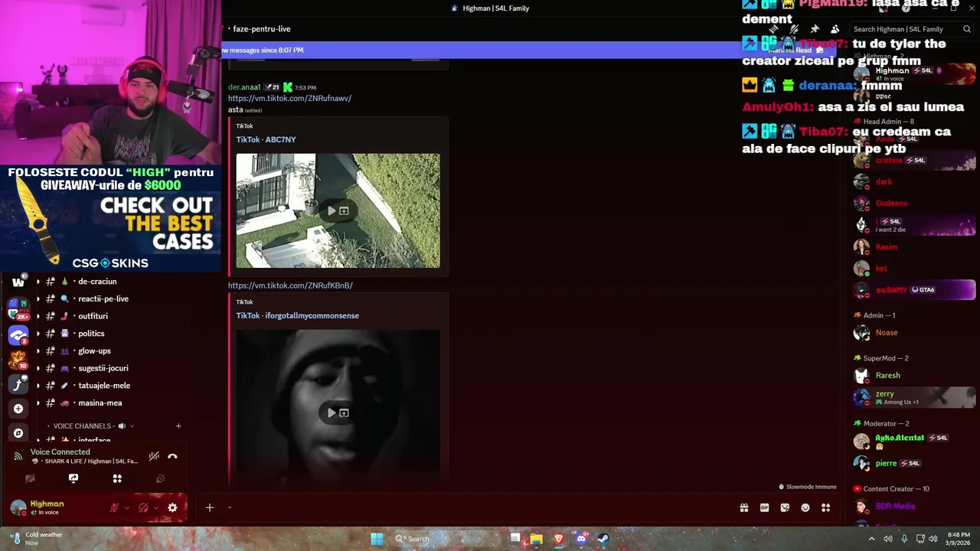Open the W server icon
This screenshot has width=980, height=551.
[18, 282]
